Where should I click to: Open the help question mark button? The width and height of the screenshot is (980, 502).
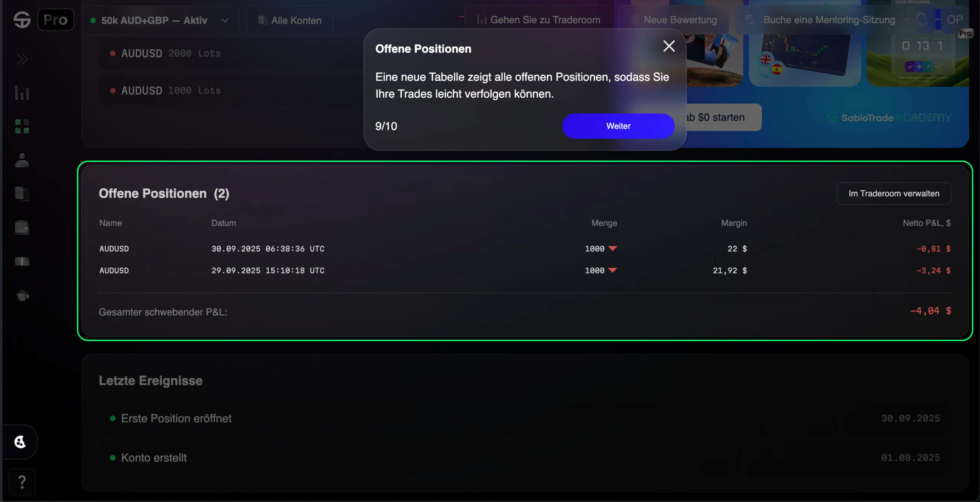pyautogui.click(x=22, y=482)
